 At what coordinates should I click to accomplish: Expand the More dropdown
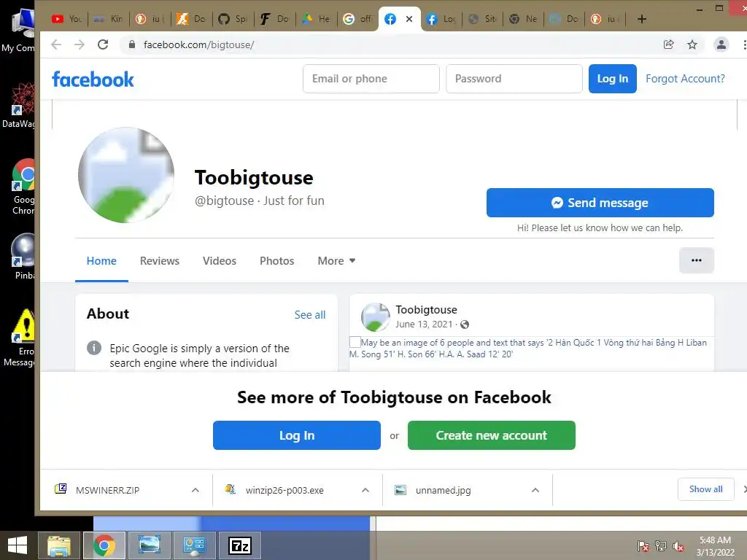tap(336, 261)
